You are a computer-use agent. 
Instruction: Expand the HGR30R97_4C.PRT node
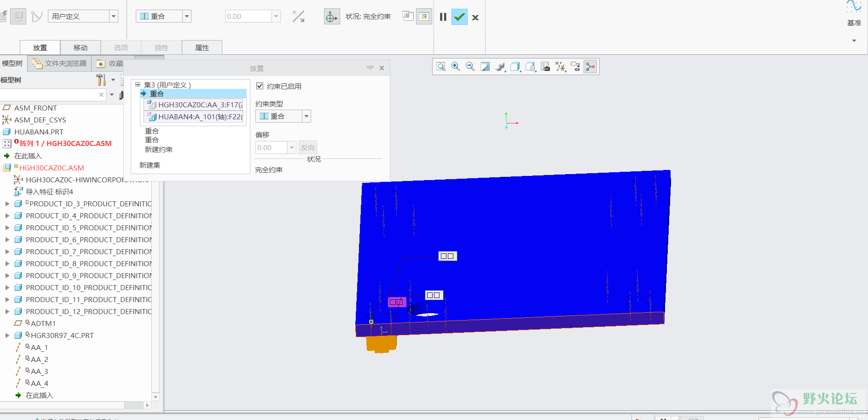click(7, 335)
